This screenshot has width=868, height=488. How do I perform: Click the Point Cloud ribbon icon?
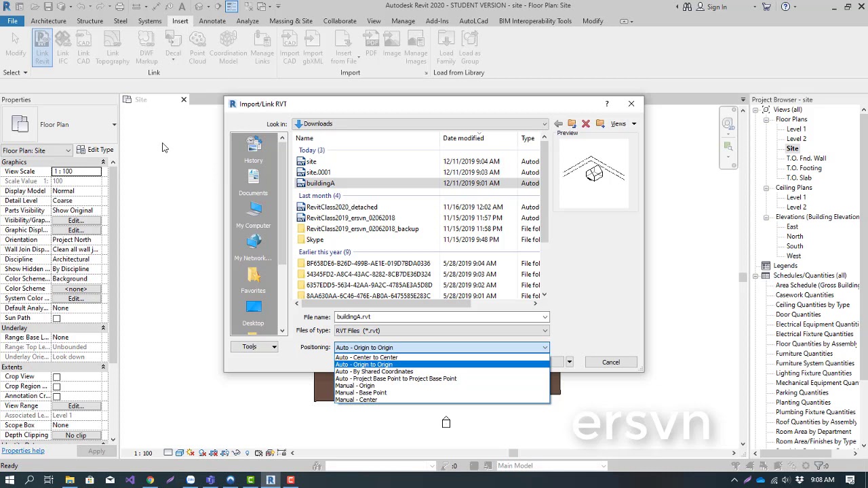(x=197, y=47)
